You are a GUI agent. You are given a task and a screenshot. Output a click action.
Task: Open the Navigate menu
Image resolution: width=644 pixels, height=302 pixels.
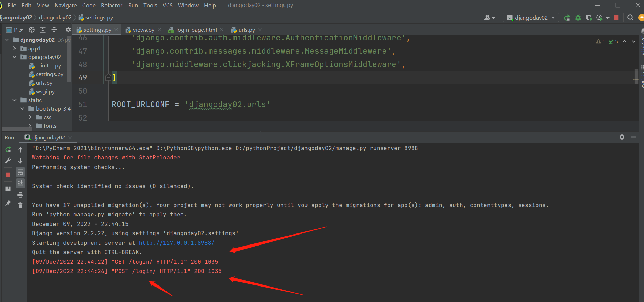coord(66,5)
